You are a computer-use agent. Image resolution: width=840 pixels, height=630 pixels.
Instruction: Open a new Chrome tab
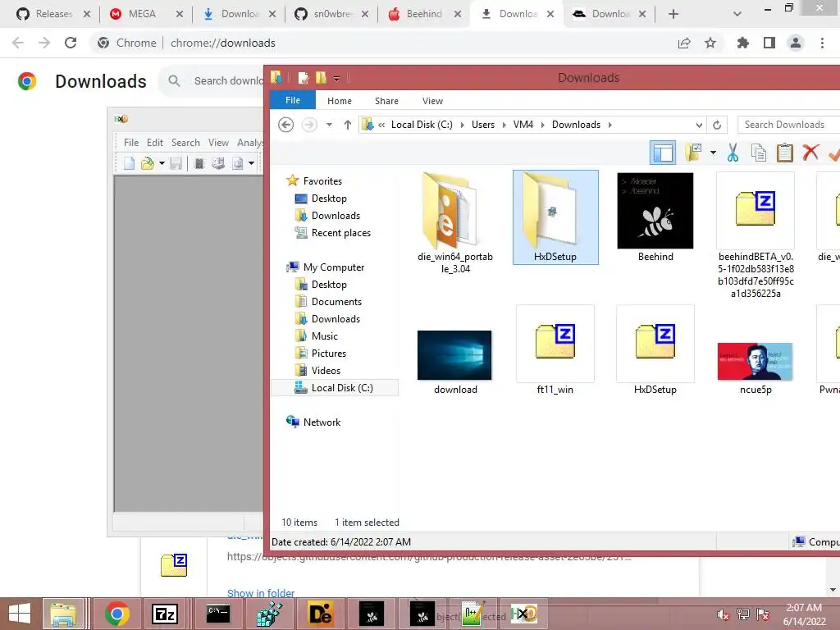click(673, 14)
